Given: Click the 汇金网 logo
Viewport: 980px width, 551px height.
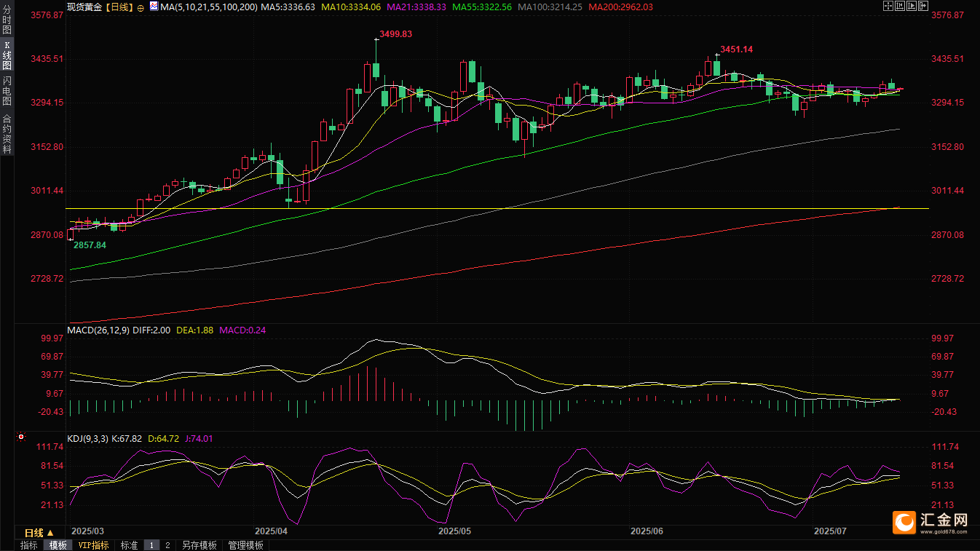Looking at the screenshot, I should pos(932,522).
